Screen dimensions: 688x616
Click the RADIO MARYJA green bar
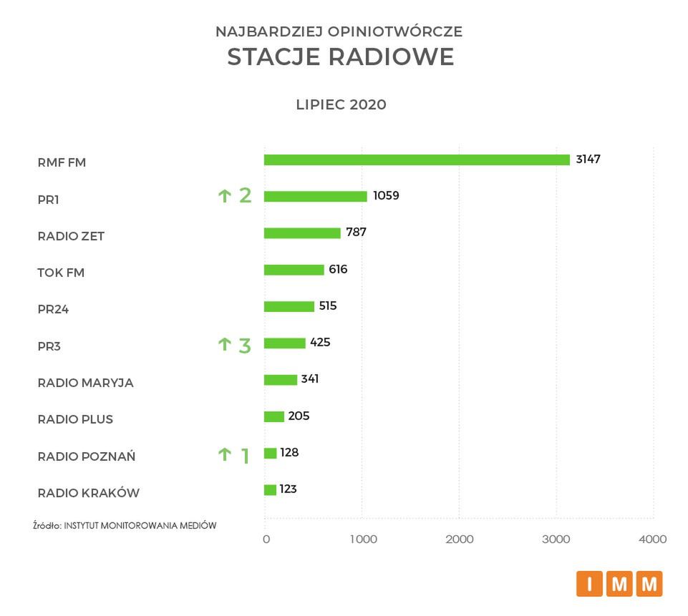(x=281, y=380)
